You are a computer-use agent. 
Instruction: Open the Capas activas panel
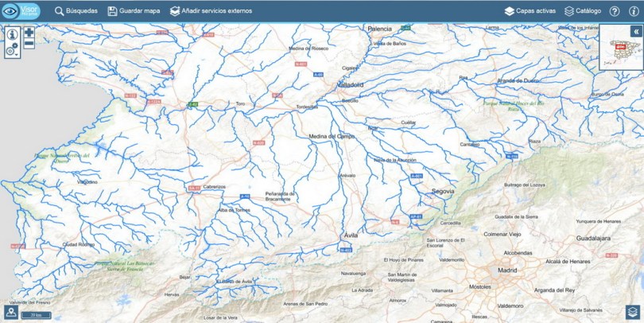[x=530, y=11]
